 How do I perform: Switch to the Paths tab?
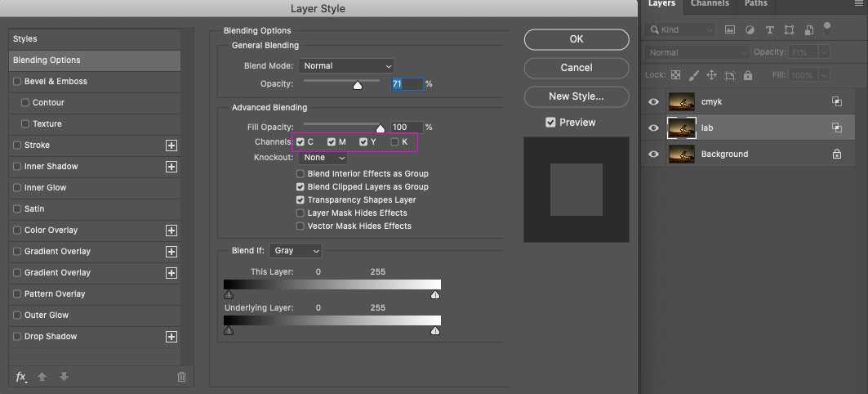click(x=756, y=4)
